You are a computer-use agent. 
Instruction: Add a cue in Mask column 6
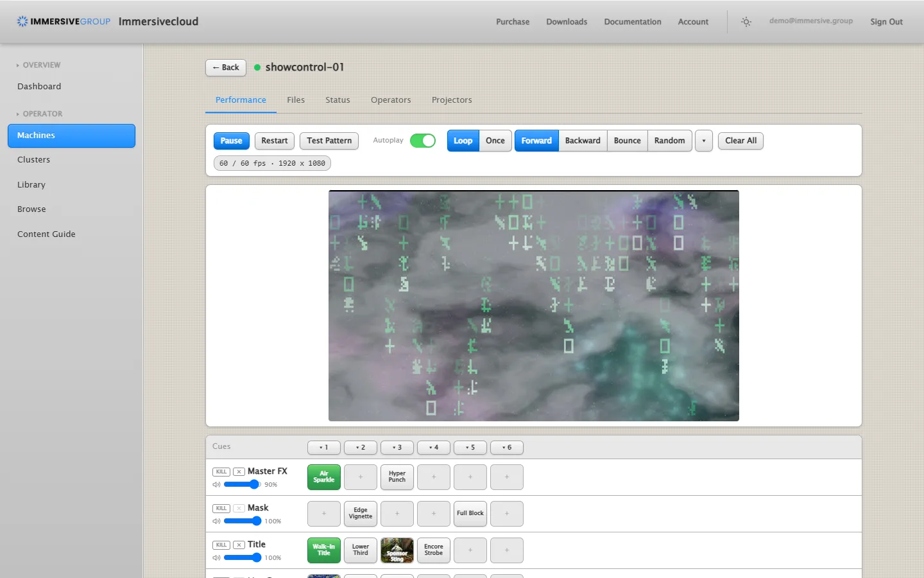[x=507, y=514]
